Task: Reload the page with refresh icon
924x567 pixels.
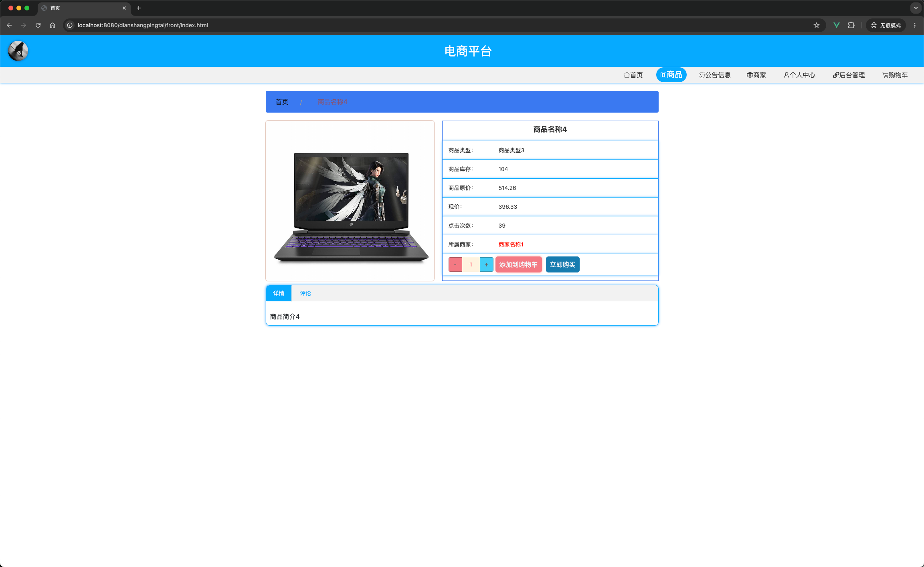Action: (38, 25)
